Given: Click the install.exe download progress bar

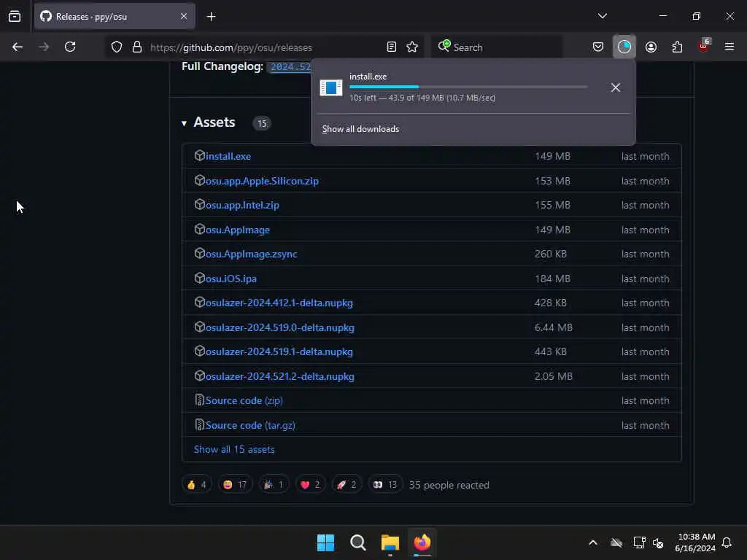Looking at the screenshot, I should pos(468,87).
